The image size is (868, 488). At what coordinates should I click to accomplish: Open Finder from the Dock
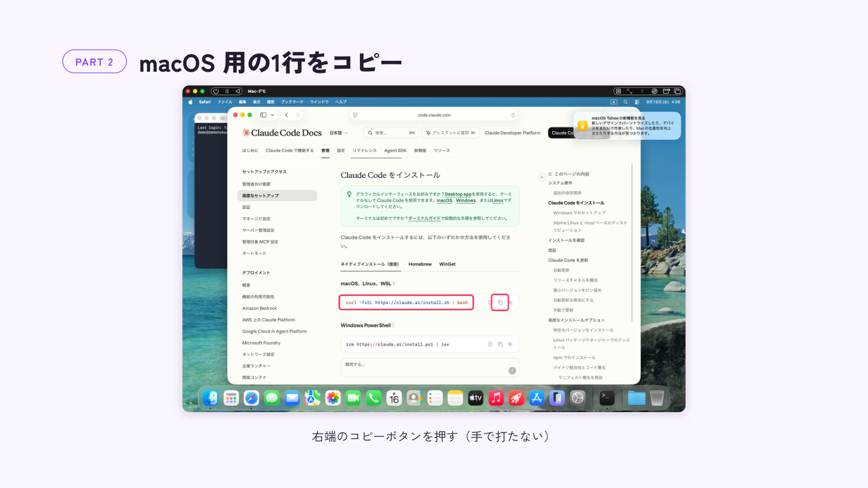(x=210, y=398)
